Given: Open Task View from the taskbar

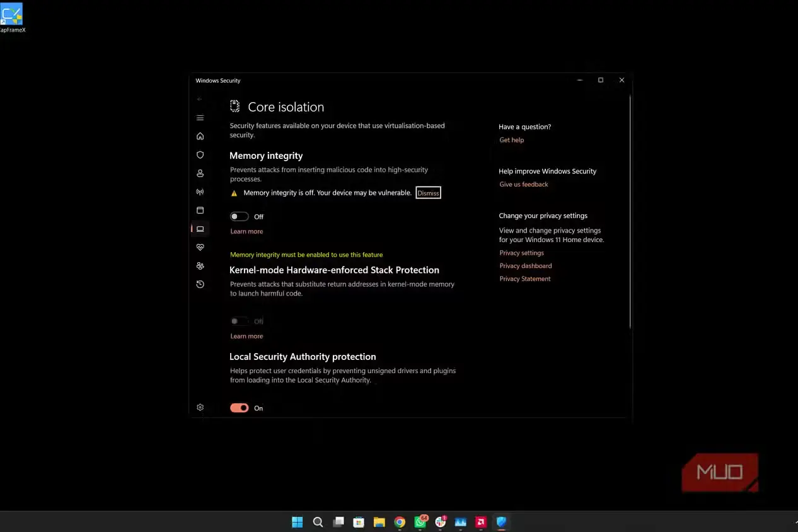Looking at the screenshot, I should tap(338, 522).
